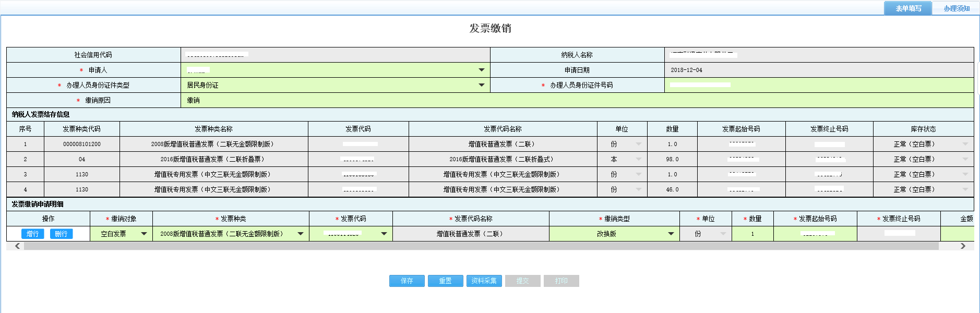Expand the 发票种类 dropdown in detail row
Viewport: 980px width, 313px height.
coord(300,234)
